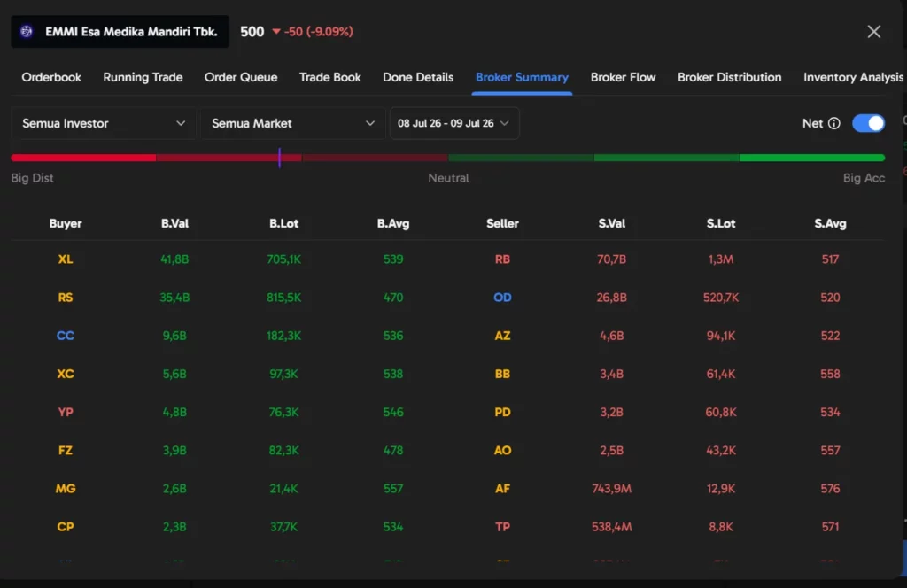
Task: Sort by B.Avg column header
Action: pos(393,224)
